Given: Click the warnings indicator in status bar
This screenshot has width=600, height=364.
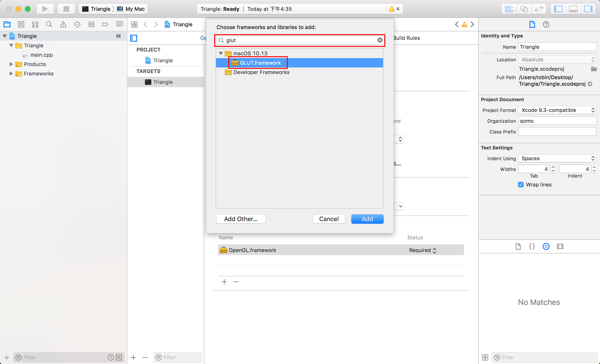Looking at the screenshot, I should click(x=394, y=9).
